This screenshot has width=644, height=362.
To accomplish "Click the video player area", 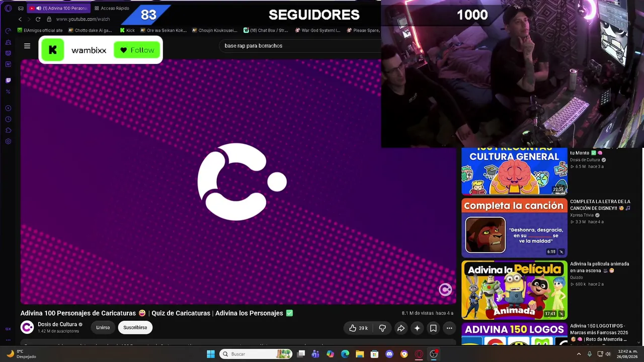I will click(238, 182).
